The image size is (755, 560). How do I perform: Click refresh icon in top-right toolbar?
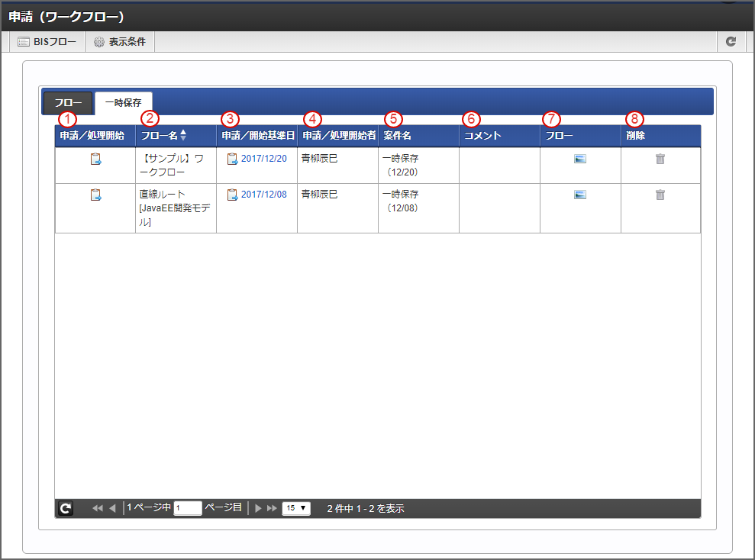[731, 42]
